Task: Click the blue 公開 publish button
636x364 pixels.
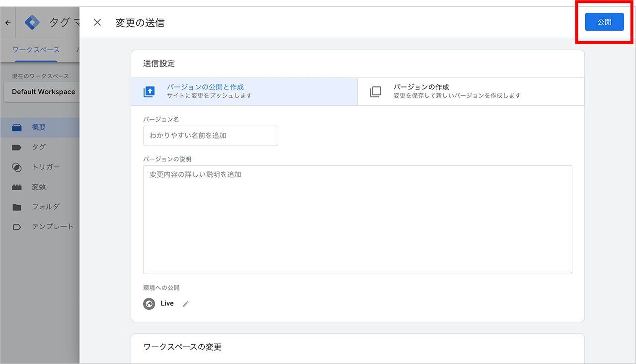Action: (605, 22)
